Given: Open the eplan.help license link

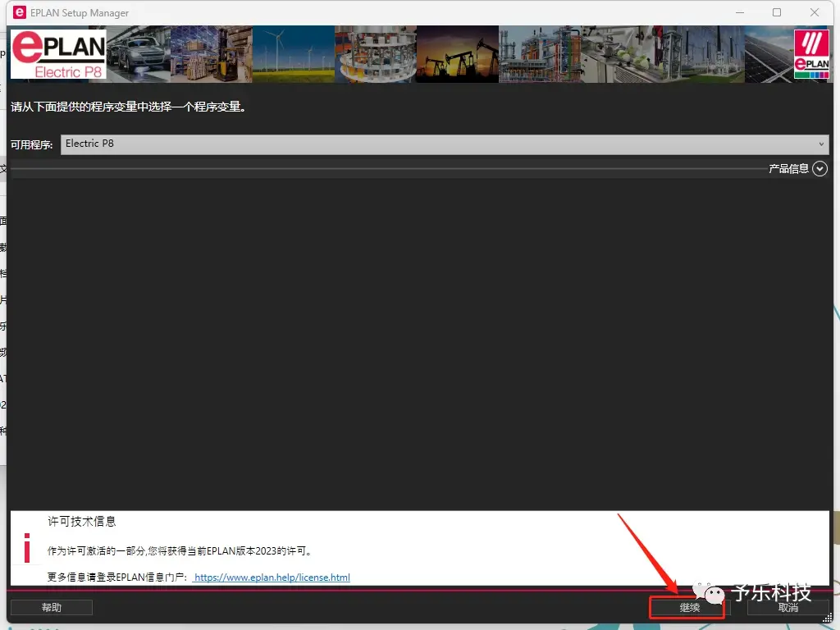Looking at the screenshot, I should click(x=272, y=577).
